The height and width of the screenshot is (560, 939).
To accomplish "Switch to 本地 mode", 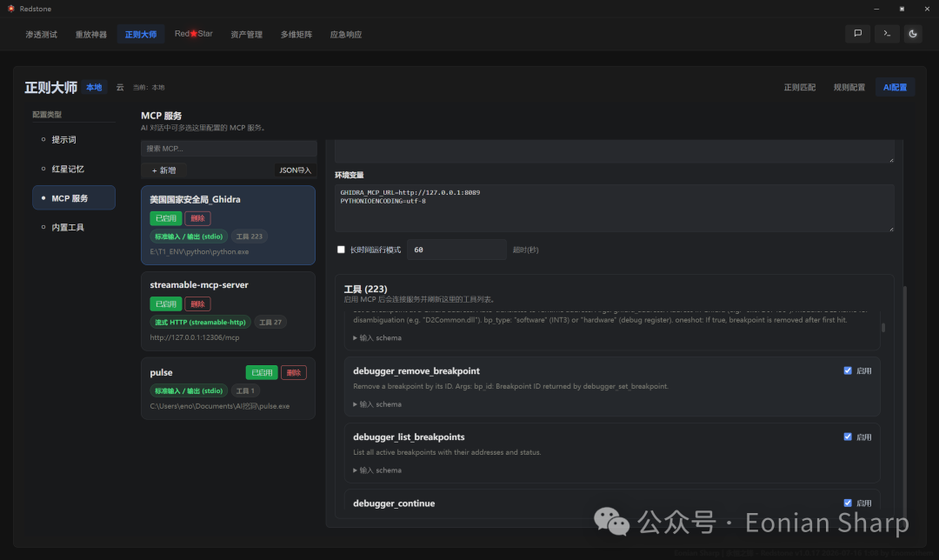I will point(94,87).
